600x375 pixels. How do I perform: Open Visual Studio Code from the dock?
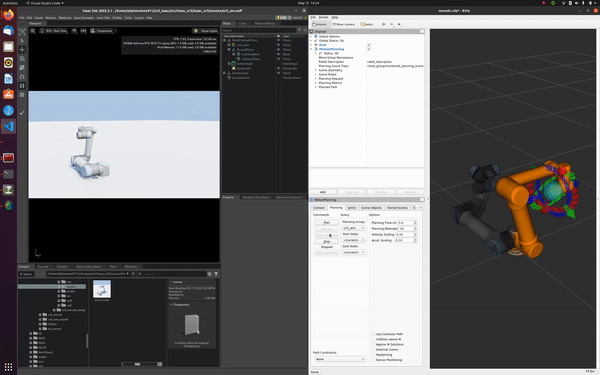(x=8, y=126)
